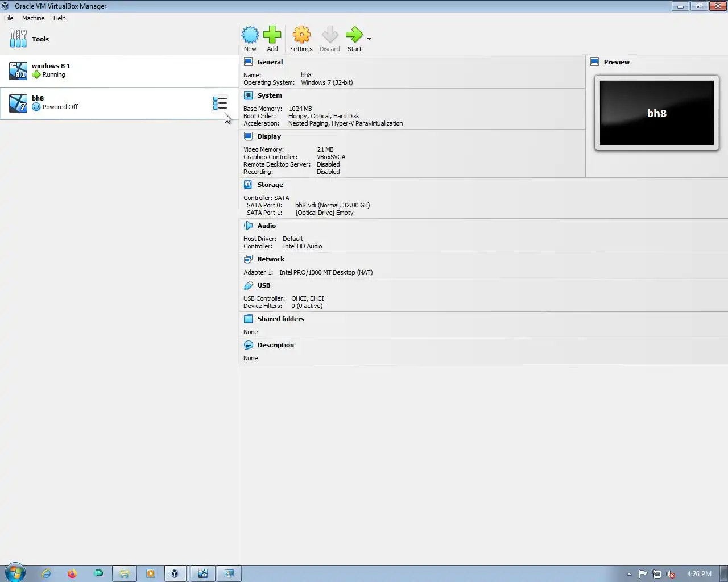Click the VirtualBox cube taskbar icon

[175, 573]
